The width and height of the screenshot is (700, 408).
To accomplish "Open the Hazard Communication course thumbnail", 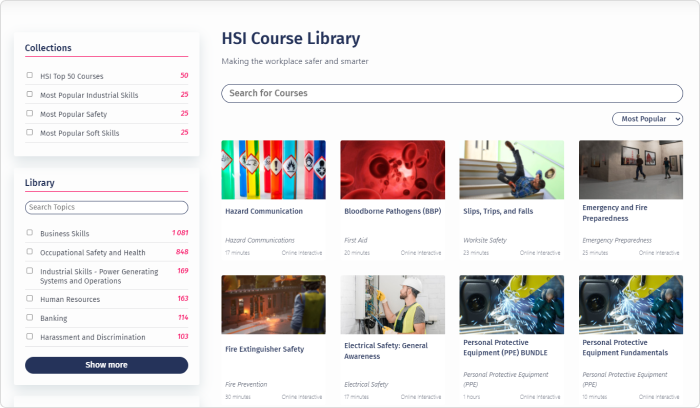I will 274,170.
